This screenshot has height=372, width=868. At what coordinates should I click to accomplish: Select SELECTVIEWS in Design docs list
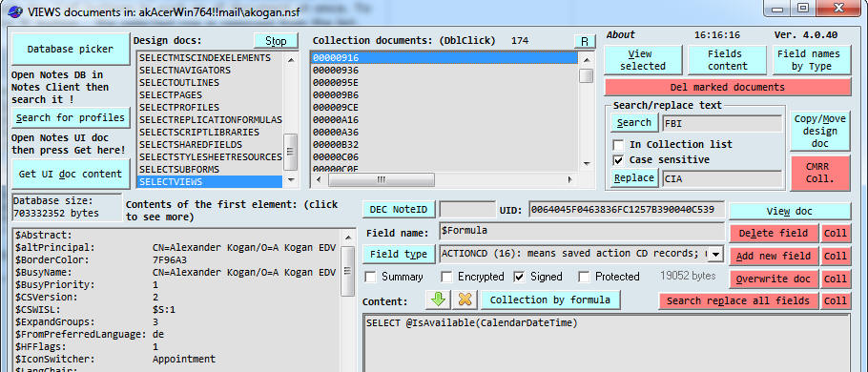210,181
